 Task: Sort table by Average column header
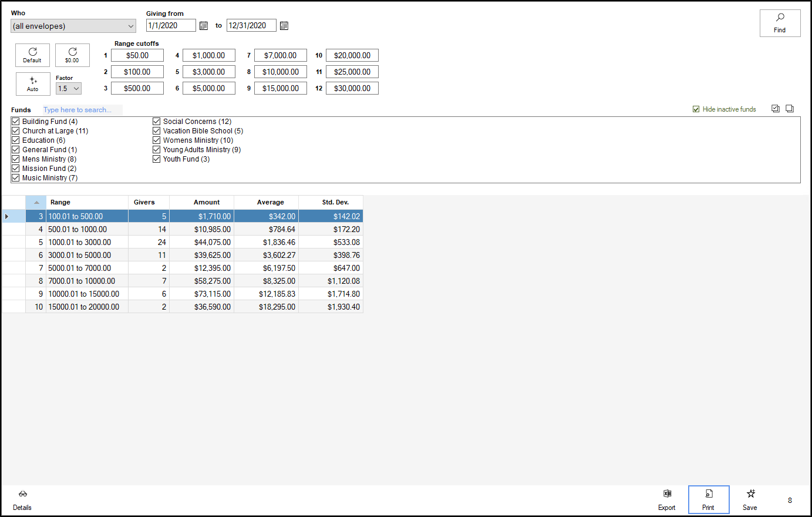pyautogui.click(x=267, y=202)
